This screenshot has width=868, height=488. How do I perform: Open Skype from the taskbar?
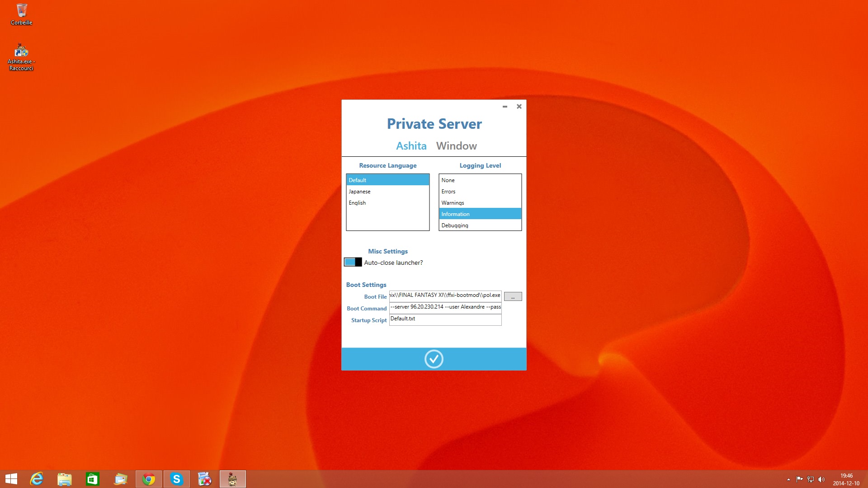click(x=177, y=479)
